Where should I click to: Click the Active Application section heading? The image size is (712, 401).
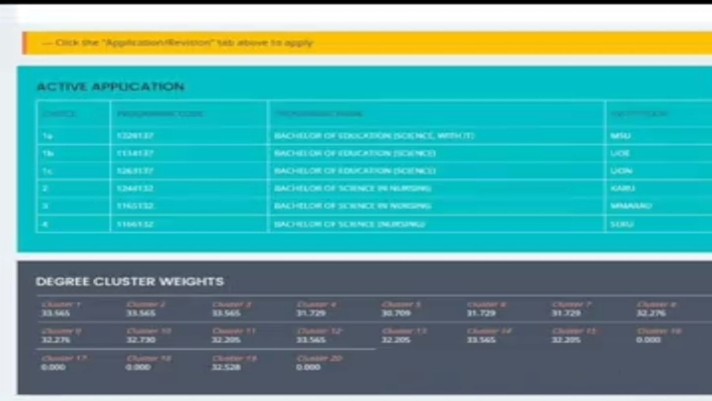(x=110, y=87)
